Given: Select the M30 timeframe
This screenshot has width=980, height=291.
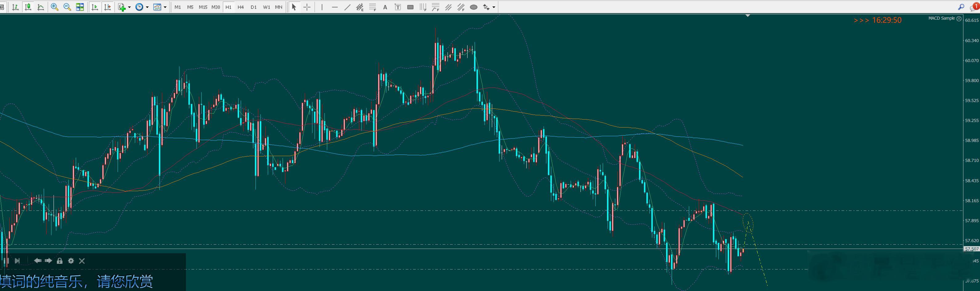Looking at the screenshot, I should [x=216, y=7].
